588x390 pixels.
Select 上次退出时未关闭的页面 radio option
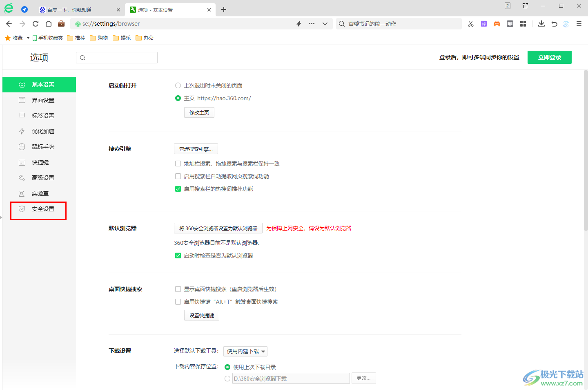(x=178, y=85)
